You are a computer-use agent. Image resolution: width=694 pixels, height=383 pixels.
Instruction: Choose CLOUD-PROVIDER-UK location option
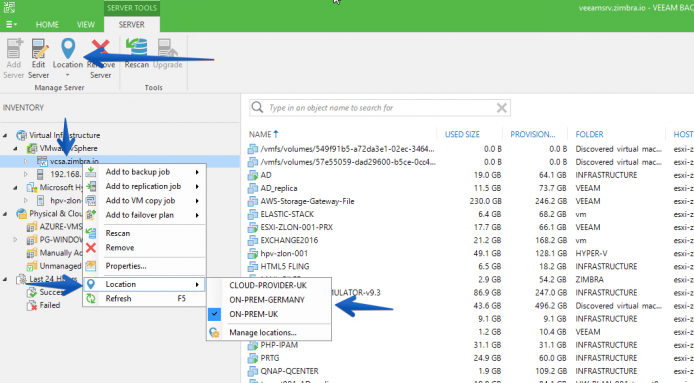[x=269, y=286]
